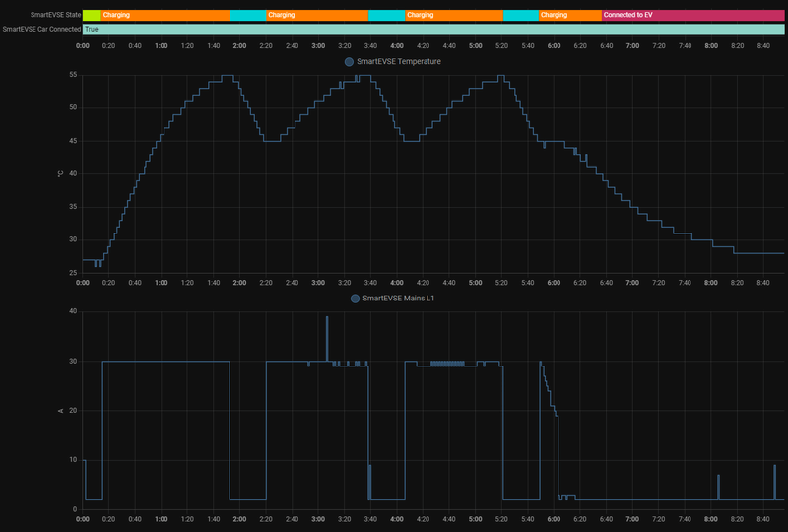The image size is (788, 532).
Task: Click the 20 label on Mains L1 axis
Action: click(x=73, y=411)
